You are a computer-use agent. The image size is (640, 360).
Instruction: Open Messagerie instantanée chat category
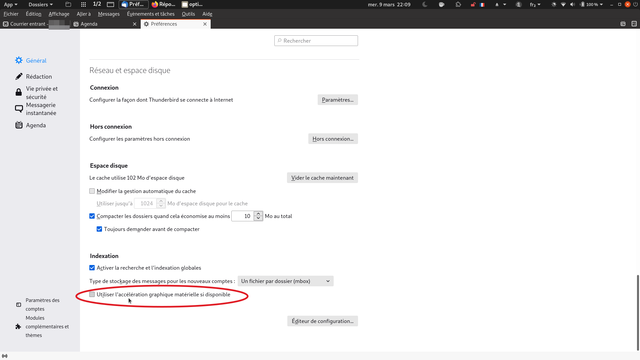click(36, 109)
